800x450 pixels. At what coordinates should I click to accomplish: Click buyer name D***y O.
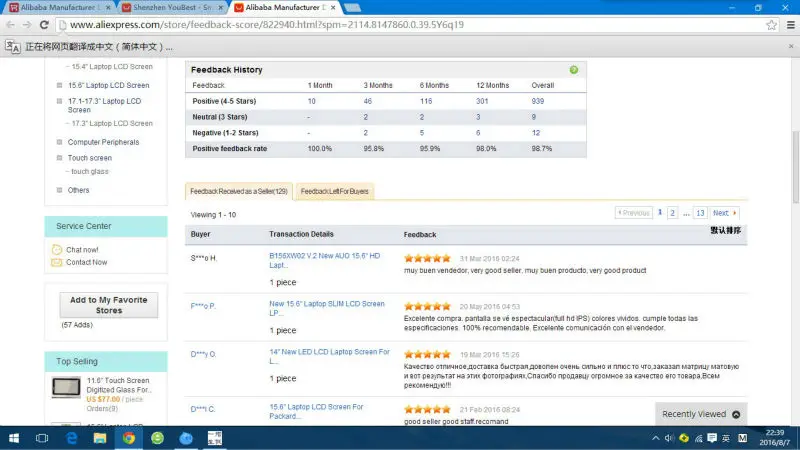[203, 354]
